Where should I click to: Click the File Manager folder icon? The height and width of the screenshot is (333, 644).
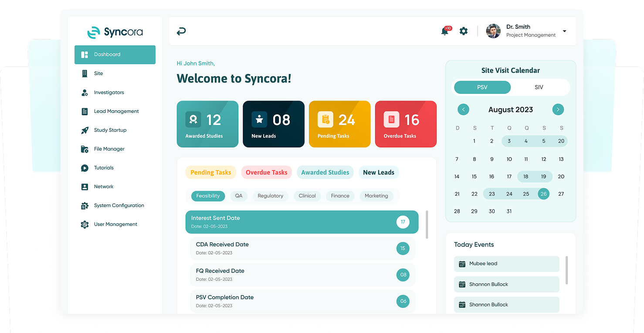point(85,149)
